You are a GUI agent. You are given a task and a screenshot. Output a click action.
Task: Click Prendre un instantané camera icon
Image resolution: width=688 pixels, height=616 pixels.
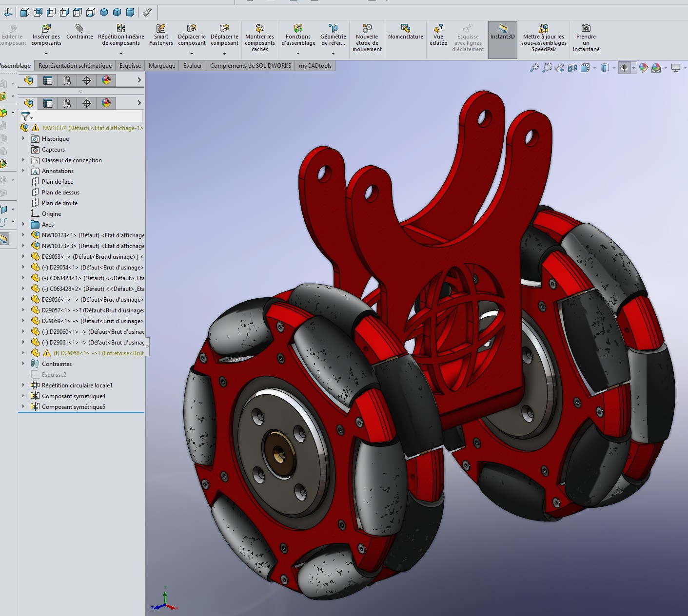click(x=586, y=38)
